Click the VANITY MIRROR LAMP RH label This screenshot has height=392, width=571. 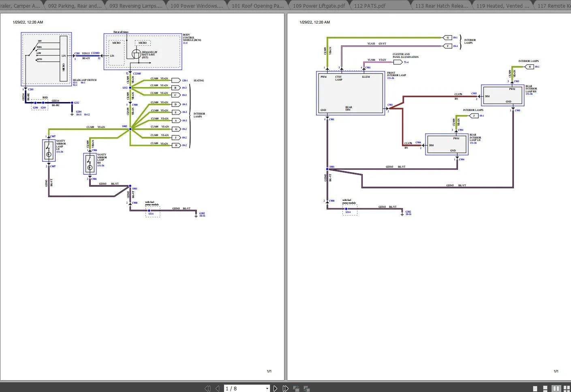(x=102, y=158)
